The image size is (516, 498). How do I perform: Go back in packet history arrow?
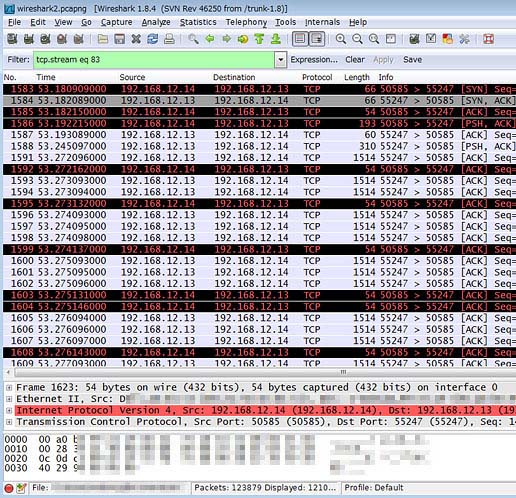[210, 39]
